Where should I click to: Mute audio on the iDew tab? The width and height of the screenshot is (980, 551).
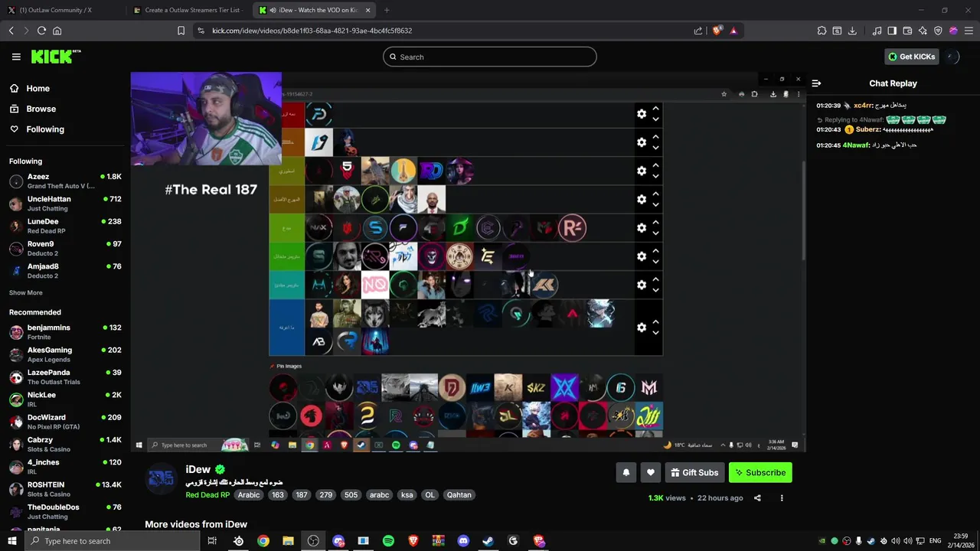[x=273, y=10]
